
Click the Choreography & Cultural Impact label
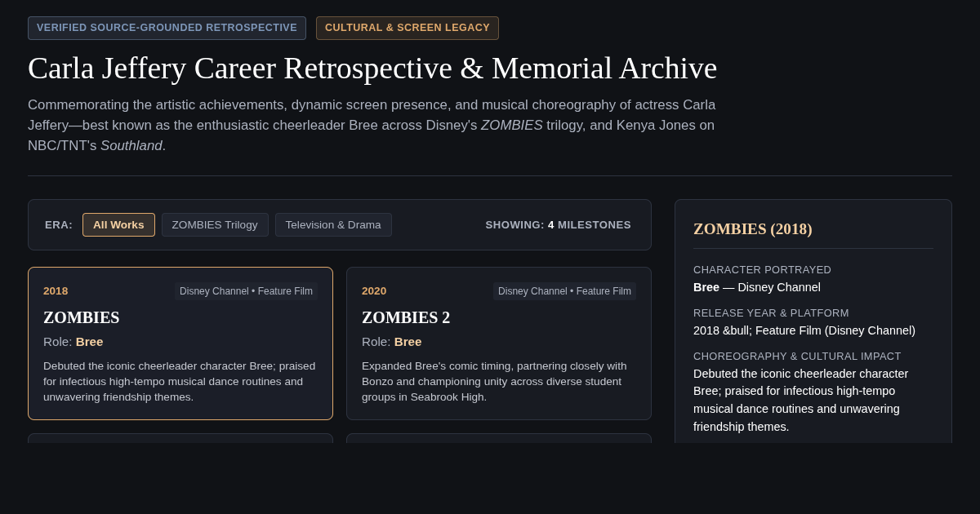pyautogui.click(x=797, y=357)
